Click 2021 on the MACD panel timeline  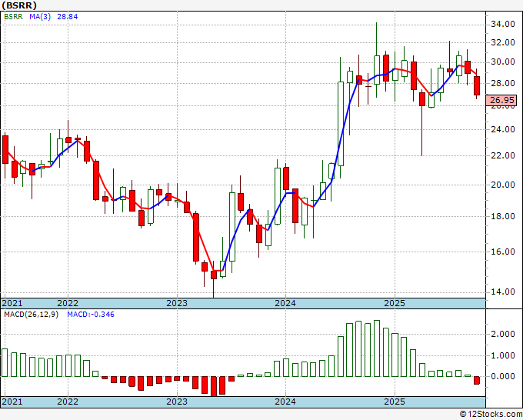[12, 402]
